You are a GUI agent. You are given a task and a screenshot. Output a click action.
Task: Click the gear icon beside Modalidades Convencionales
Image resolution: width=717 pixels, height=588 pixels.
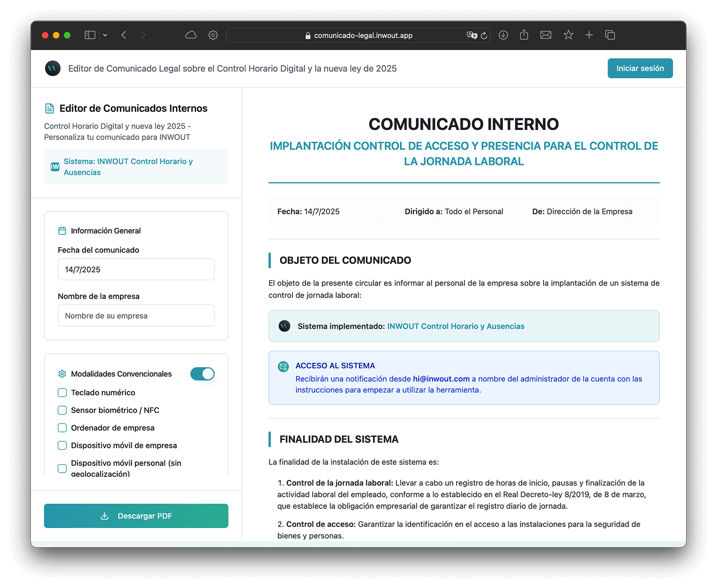pyautogui.click(x=62, y=374)
